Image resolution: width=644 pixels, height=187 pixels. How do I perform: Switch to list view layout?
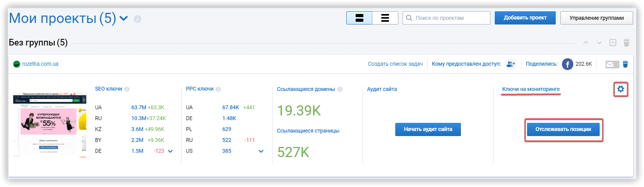point(385,18)
